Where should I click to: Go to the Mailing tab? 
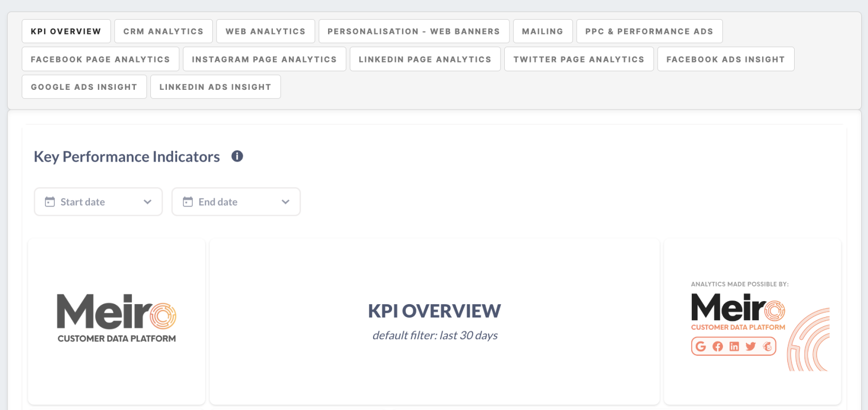pos(542,31)
